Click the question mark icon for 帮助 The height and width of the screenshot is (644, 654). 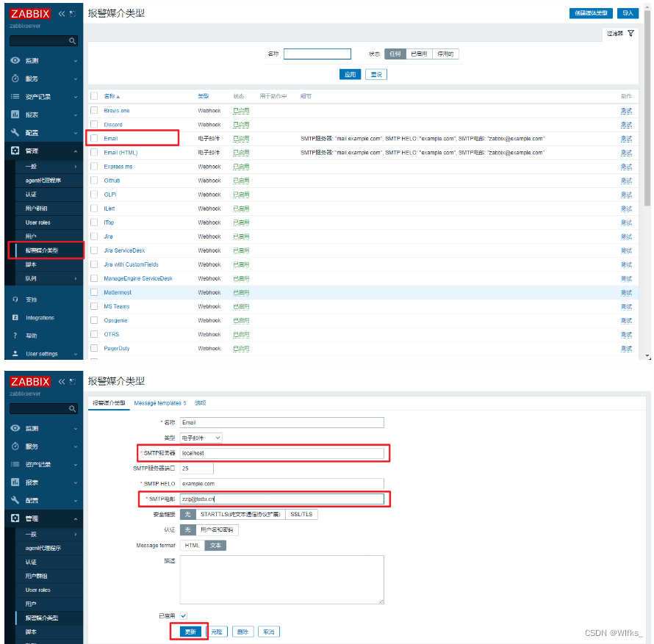pyautogui.click(x=15, y=336)
